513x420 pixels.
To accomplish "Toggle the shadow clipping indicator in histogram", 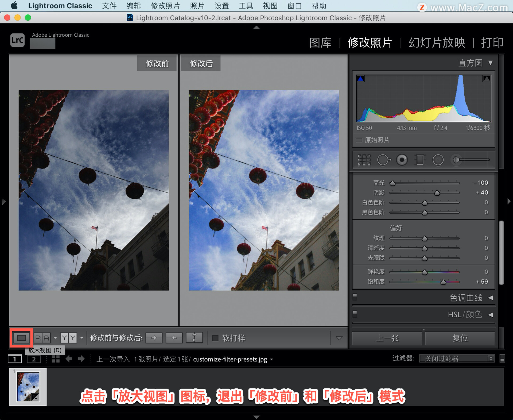I will point(361,79).
